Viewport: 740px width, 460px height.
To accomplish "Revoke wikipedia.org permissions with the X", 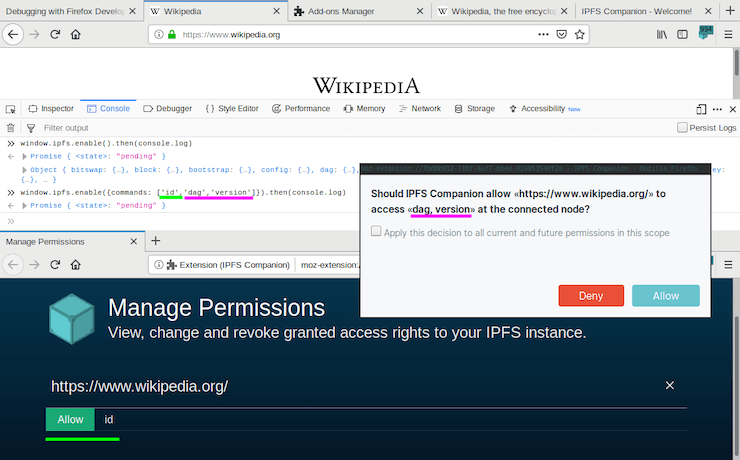I will click(x=670, y=385).
